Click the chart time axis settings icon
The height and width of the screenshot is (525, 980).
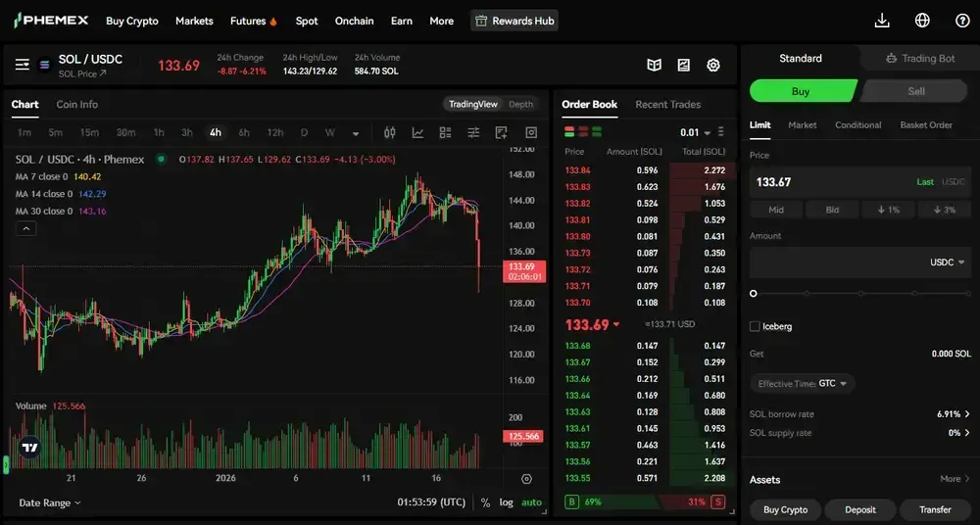click(x=527, y=479)
